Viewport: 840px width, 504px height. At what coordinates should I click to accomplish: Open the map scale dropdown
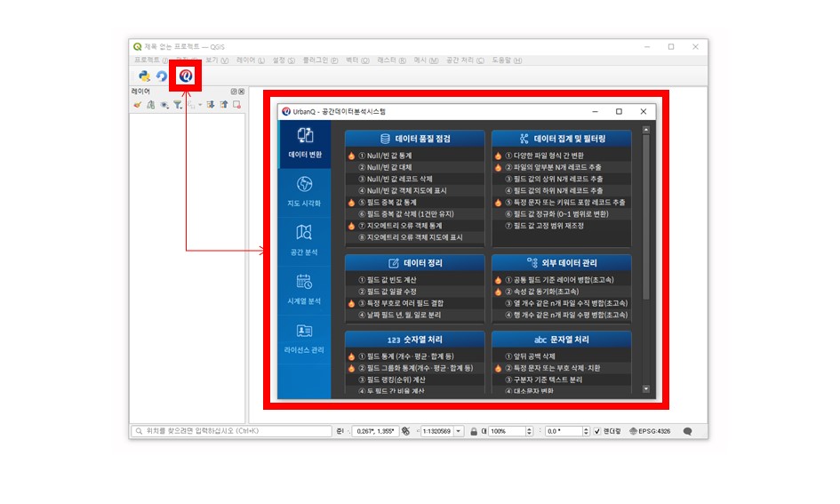(459, 431)
